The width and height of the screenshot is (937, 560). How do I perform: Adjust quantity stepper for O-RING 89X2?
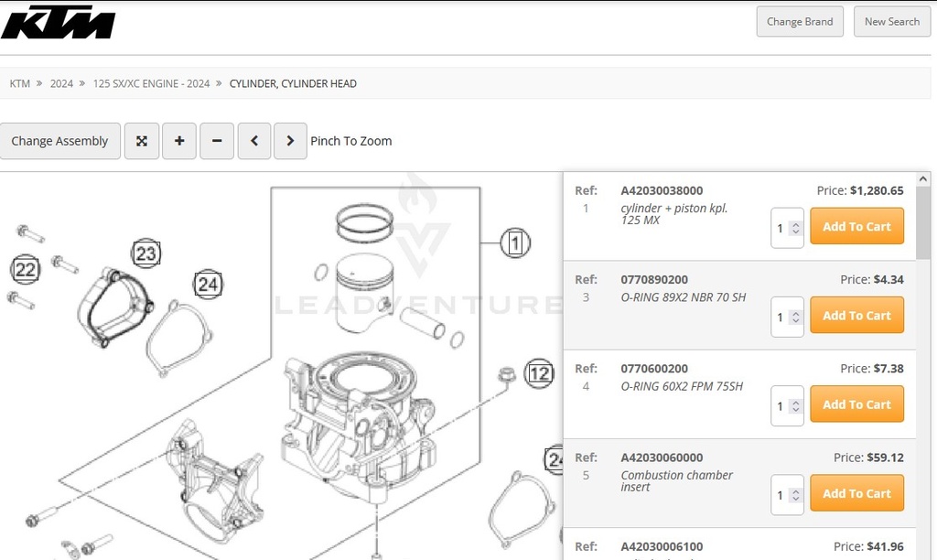point(795,317)
